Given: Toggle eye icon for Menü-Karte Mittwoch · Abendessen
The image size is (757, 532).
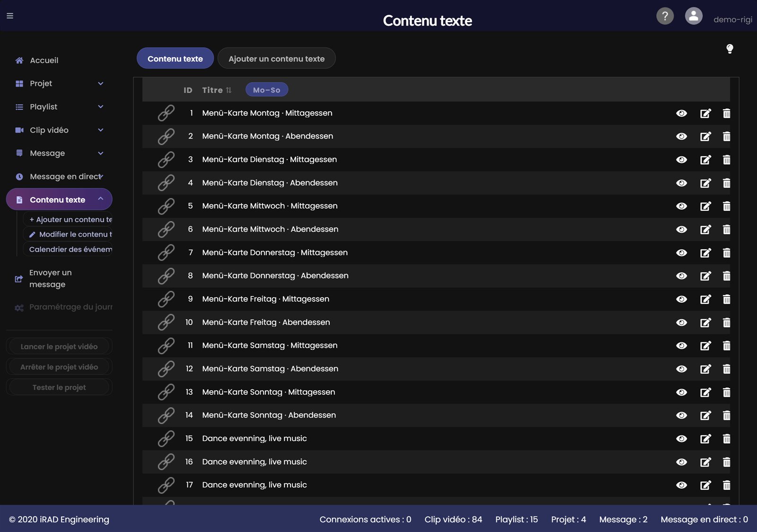Looking at the screenshot, I should (x=681, y=229).
